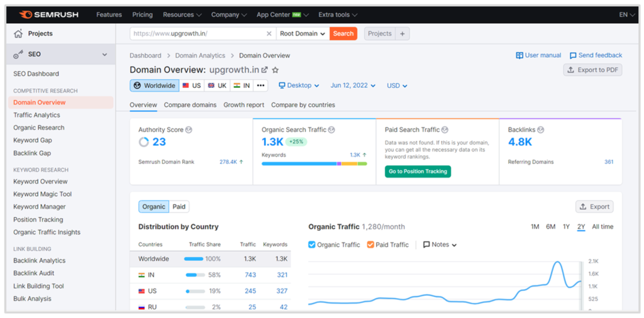Viewport: 644px width, 318px height.
Task: Switch to Compare domains tab
Action: click(190, 105)
